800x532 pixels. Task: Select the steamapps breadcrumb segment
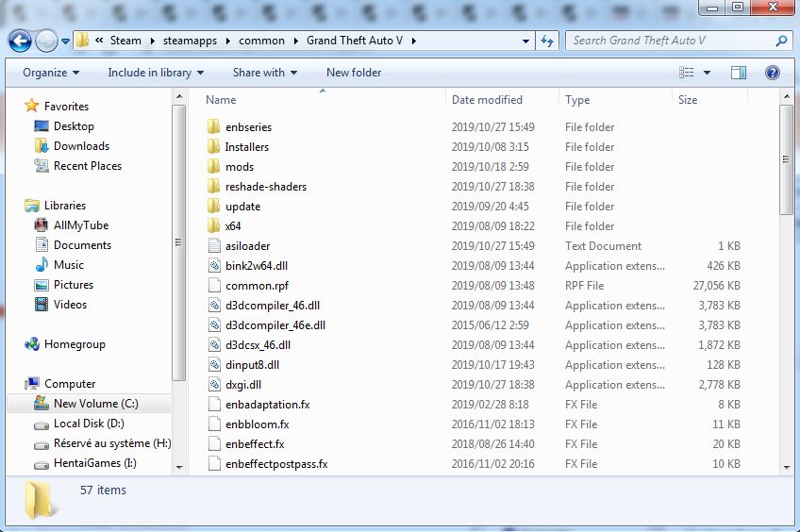coord(190,41)
